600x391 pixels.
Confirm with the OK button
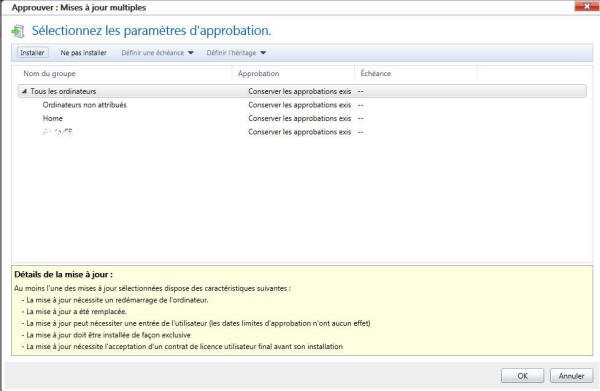pos(522,376)
